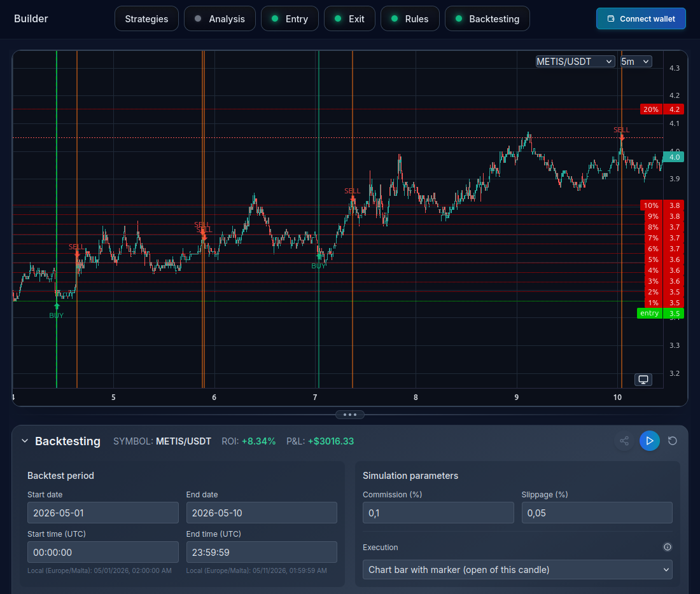Click the first BUY marker on the chart
The width and height of the screenshot is (700, 594).
point(57,310)
